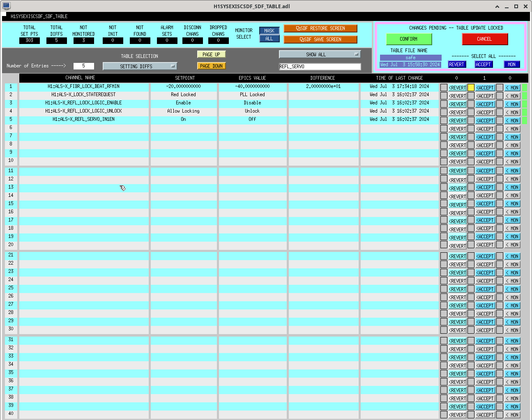Click the REFL_SERVO filter text field
Image resolution: width=532 pixels, height=420 pixels.
(x=320, y=67)
